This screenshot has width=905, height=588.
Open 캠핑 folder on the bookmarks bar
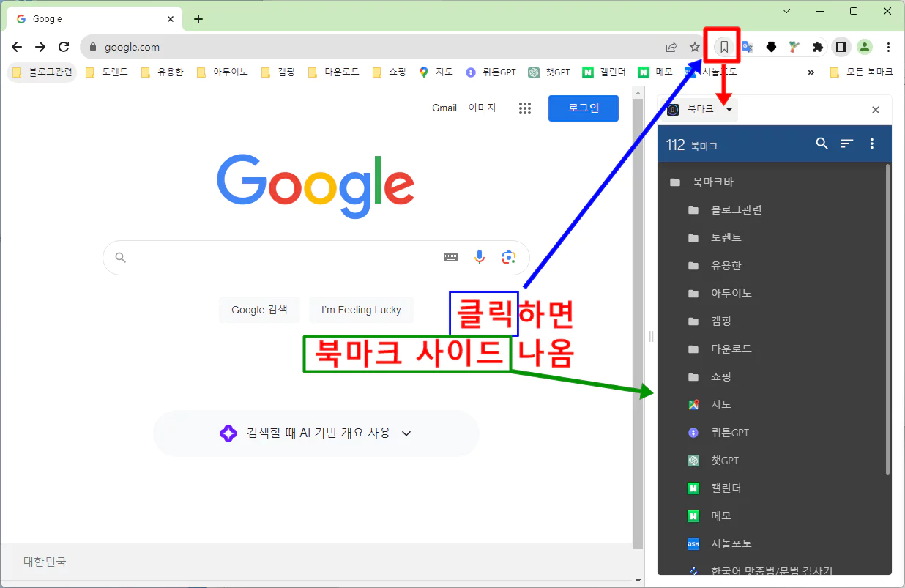(x=277, y=72)
